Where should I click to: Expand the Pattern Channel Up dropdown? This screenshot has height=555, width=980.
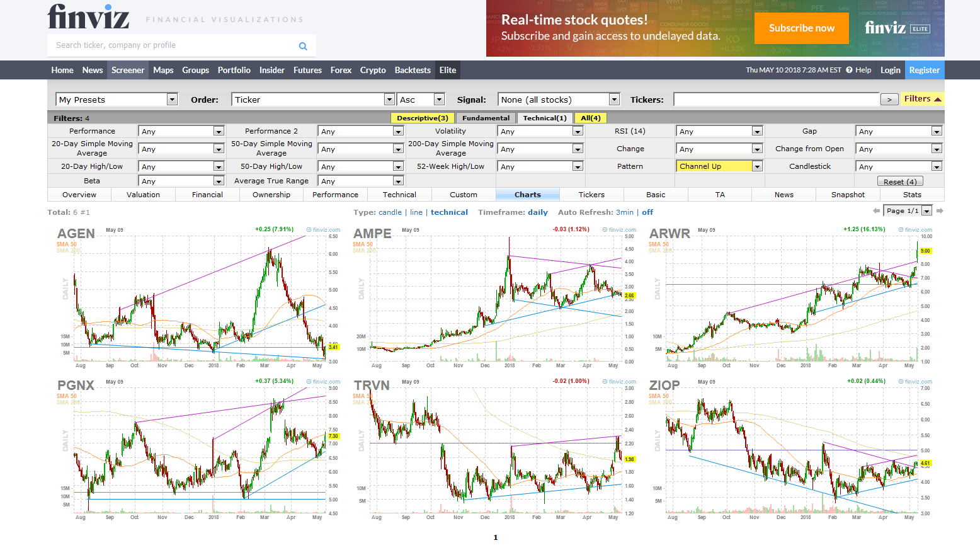click(721, 166)
